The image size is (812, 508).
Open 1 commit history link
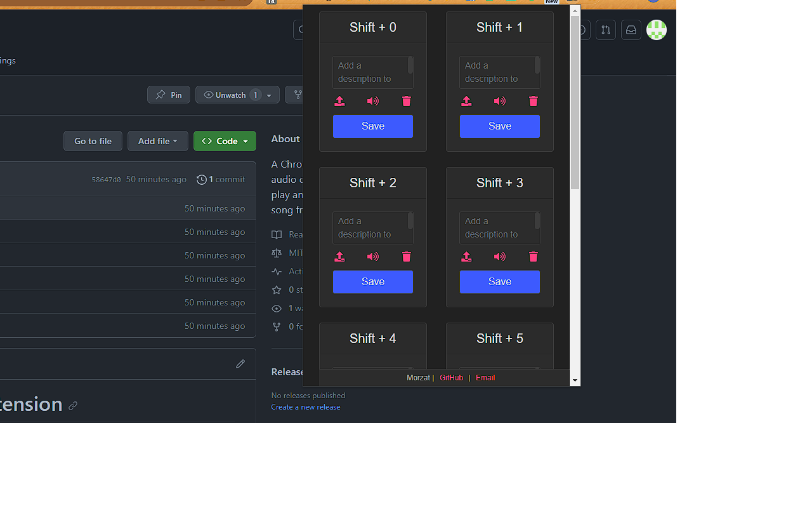[221, 180]
